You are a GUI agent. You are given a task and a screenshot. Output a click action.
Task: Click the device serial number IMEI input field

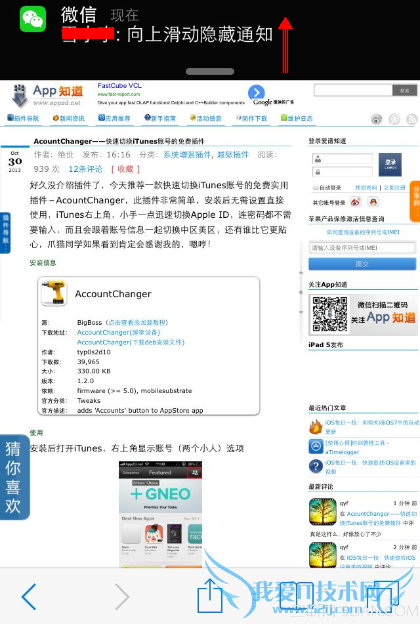(362, 248)
